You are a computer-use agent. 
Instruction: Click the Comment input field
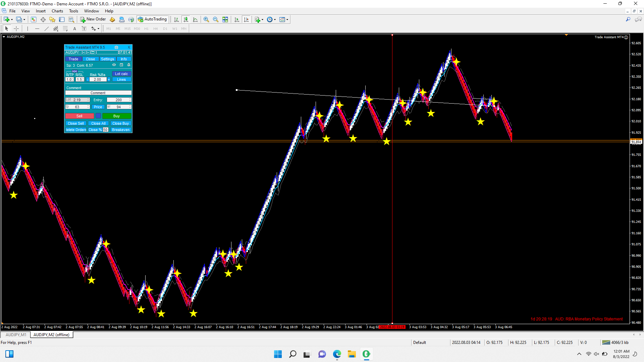pos(98,93)
